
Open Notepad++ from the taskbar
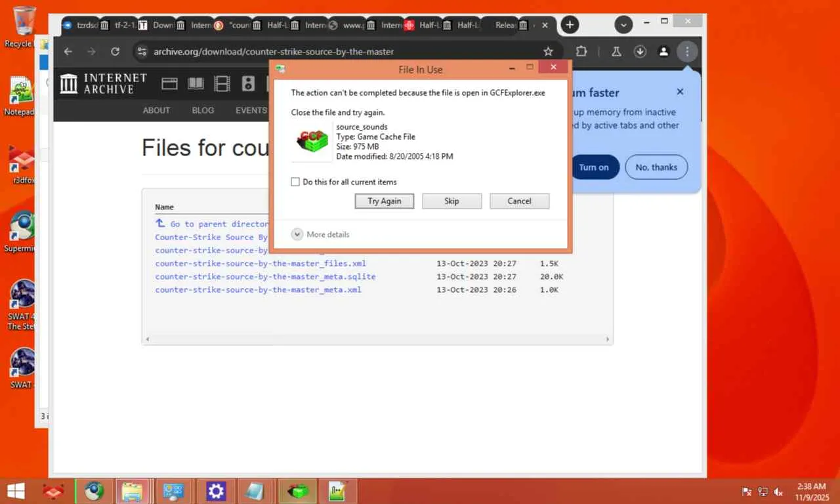(338, 491)
